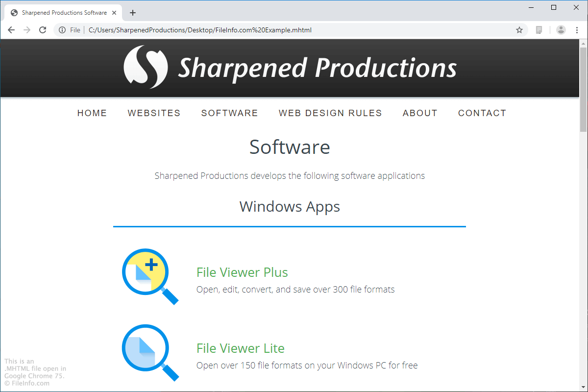Image resolution: width=588 pixels, height=392 pixels.
Task: Click the Software page heading
Action: click(290, 147)
